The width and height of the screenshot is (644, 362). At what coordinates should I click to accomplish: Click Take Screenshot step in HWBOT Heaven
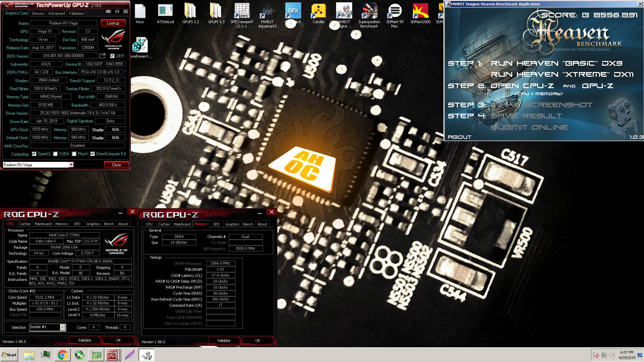[542, 105]
